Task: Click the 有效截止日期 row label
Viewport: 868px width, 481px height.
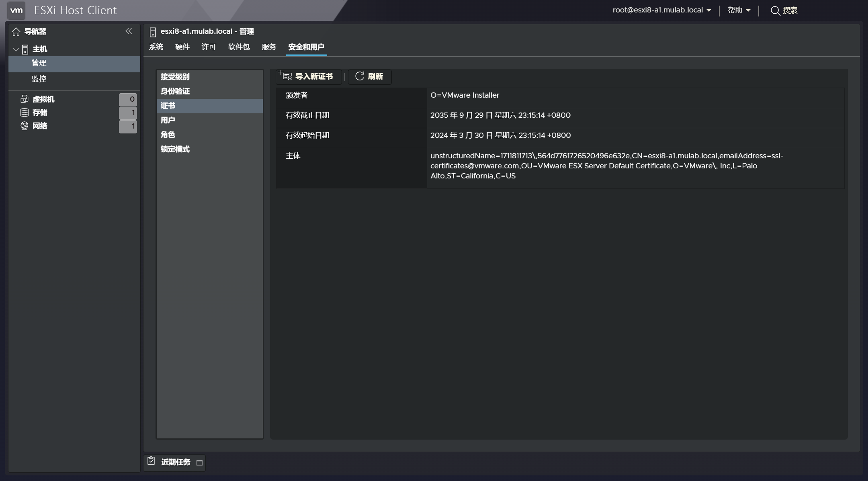Action: (307, 115)
